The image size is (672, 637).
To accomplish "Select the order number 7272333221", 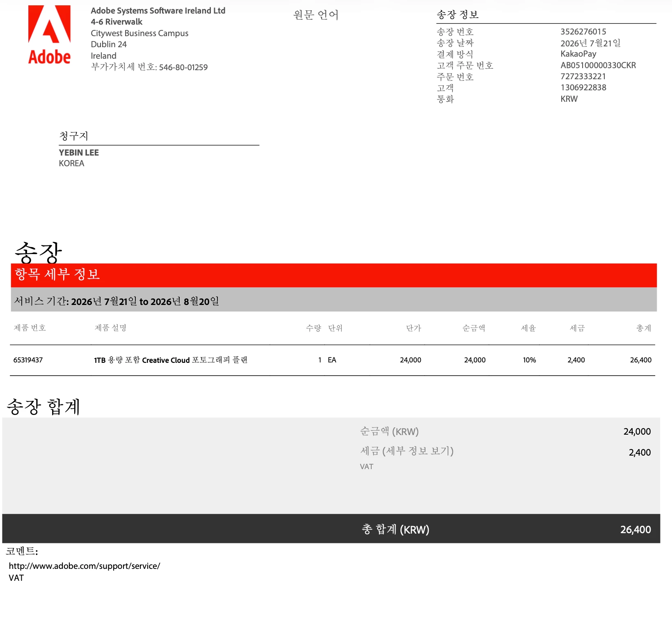I will click(583, 76).
